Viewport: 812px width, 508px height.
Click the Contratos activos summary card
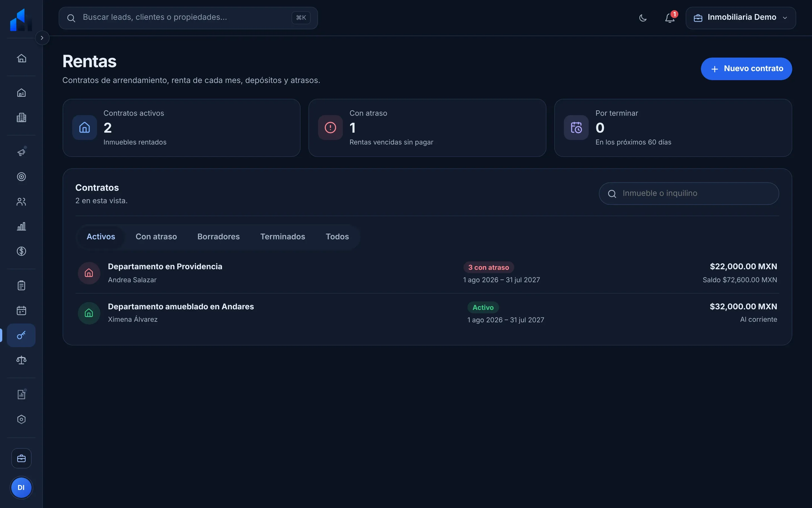point(182,128)
